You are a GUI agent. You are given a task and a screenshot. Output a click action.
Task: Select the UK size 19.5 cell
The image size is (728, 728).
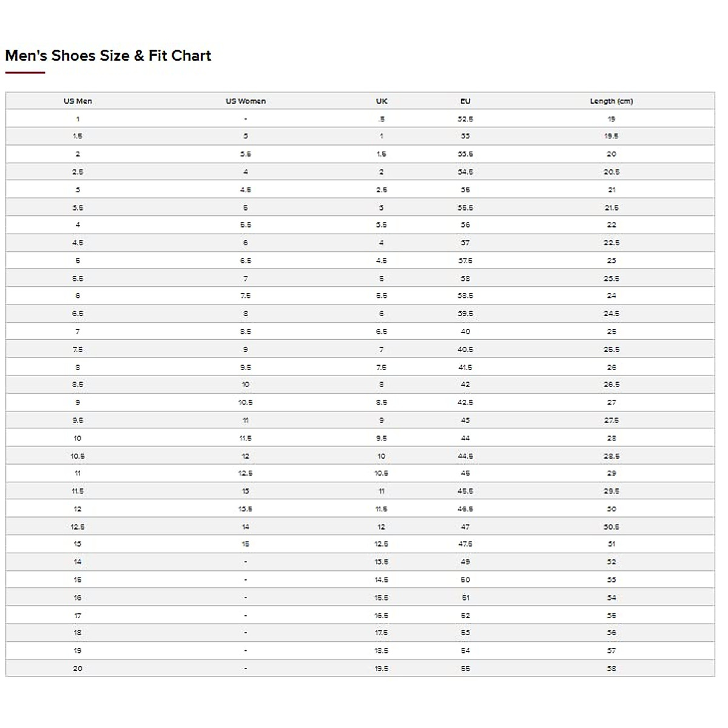tap(382, 669)
